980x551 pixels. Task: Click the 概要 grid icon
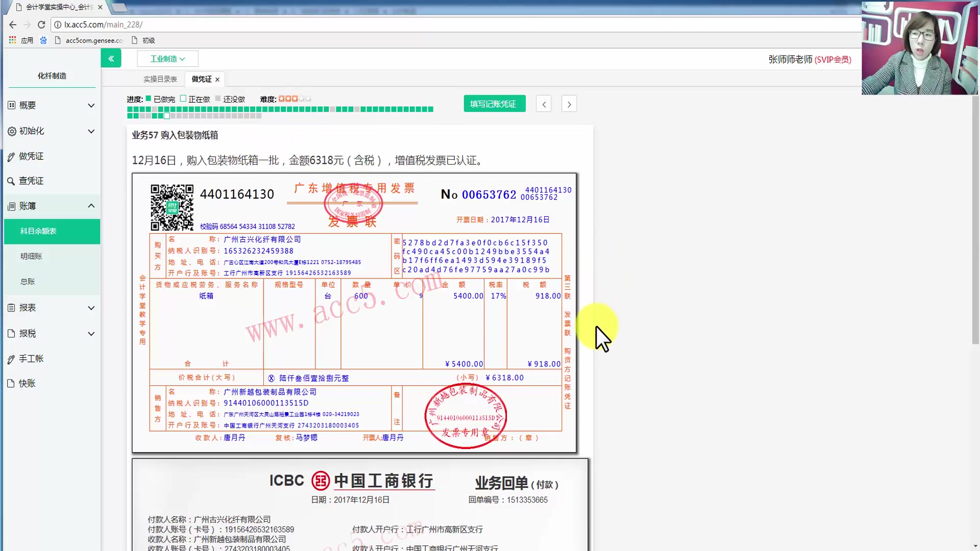click(11, 105)
